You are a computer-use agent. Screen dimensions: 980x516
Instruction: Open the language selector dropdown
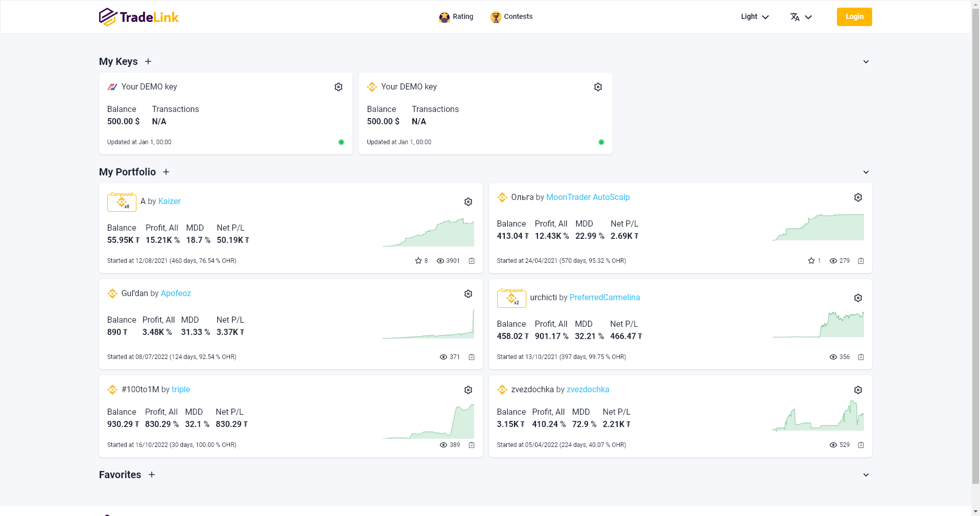(801, 17)
